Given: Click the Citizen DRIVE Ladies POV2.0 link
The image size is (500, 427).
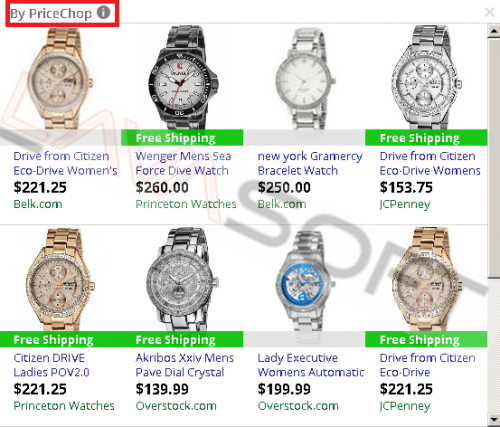Looking at the screenshot, I should (x=51, y=365).
